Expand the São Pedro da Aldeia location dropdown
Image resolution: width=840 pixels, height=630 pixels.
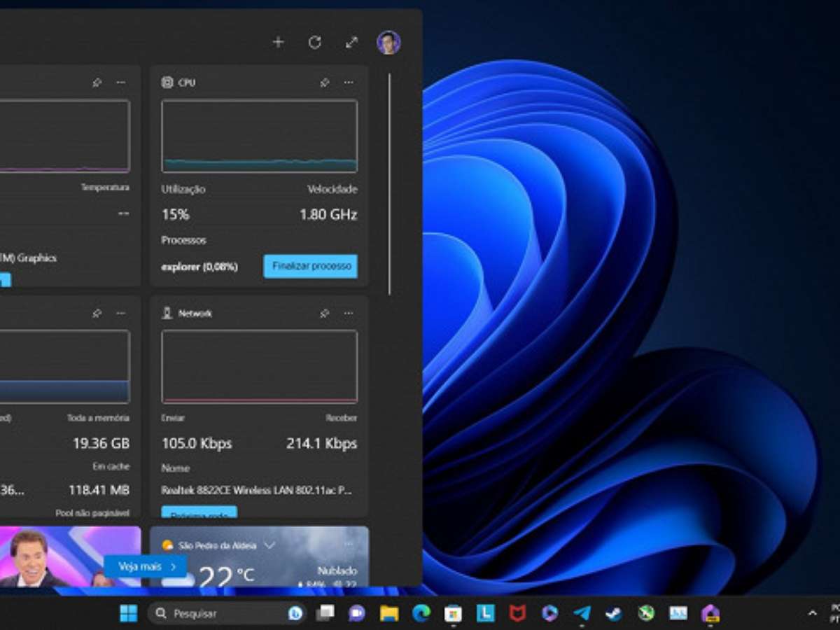tap(269, 545)
